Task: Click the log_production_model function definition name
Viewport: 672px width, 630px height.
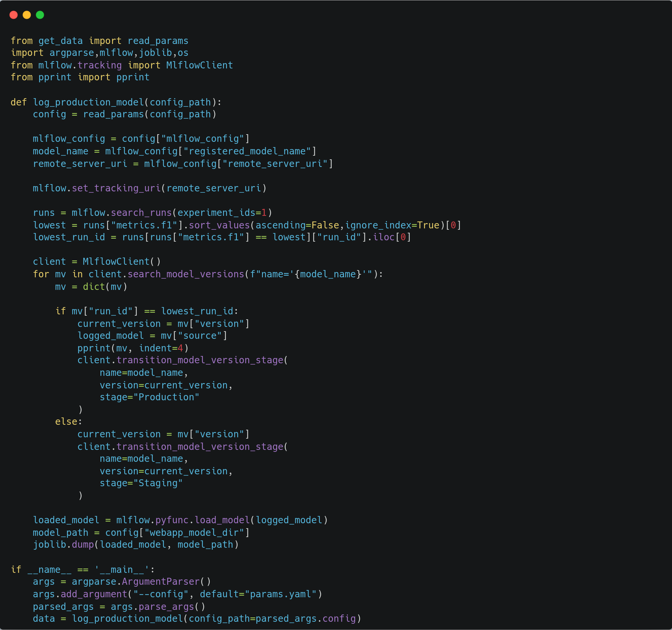Action: 88,102
